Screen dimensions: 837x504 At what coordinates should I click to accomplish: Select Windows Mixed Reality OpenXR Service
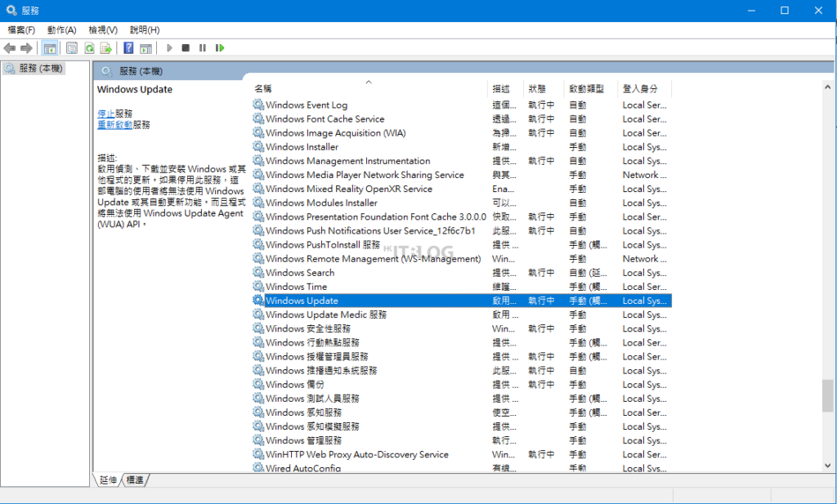(x=462, y=189)
